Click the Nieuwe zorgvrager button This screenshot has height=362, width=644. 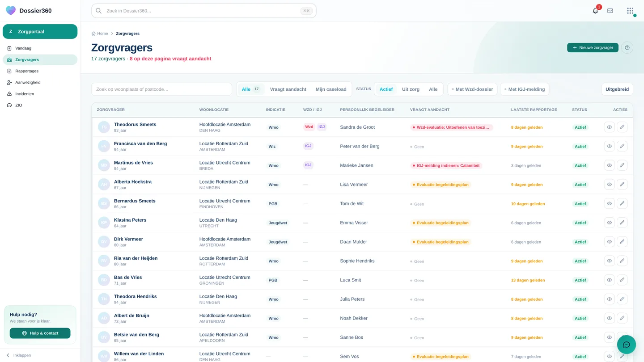593,48
